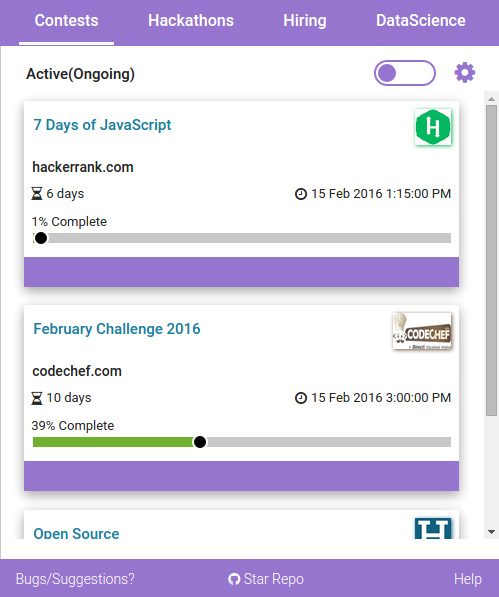
Task: Switch to the Hackathons tab
Action: coord(191,21)
